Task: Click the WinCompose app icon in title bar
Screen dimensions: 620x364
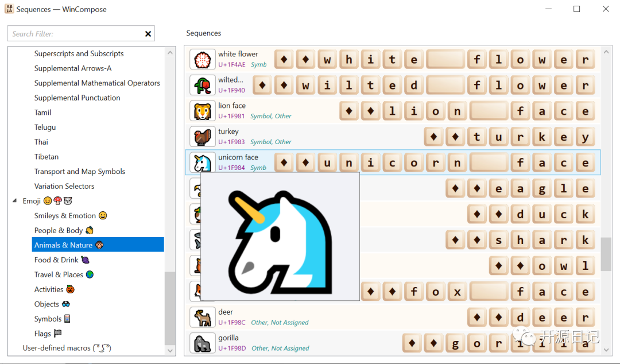Action: click(9, 9)
